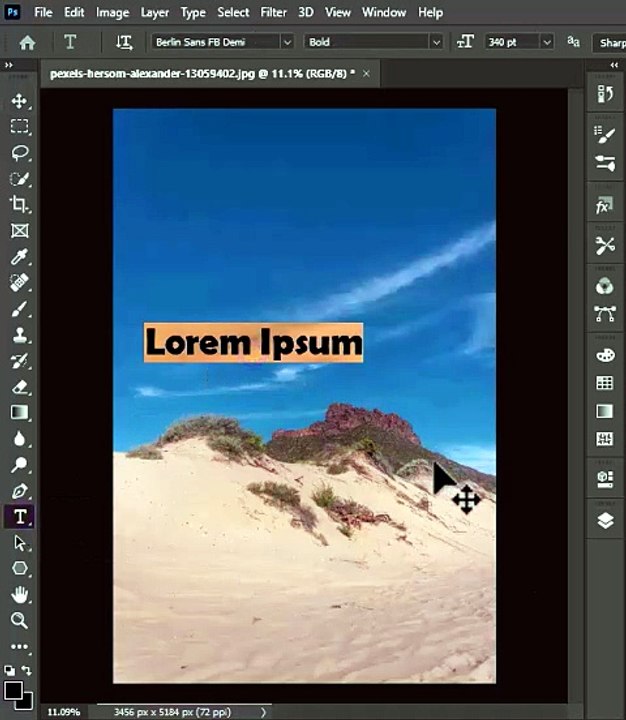This screenshot has width=626, height=720.
Task: Swap foreground and background colors
Action: [27, 670]
